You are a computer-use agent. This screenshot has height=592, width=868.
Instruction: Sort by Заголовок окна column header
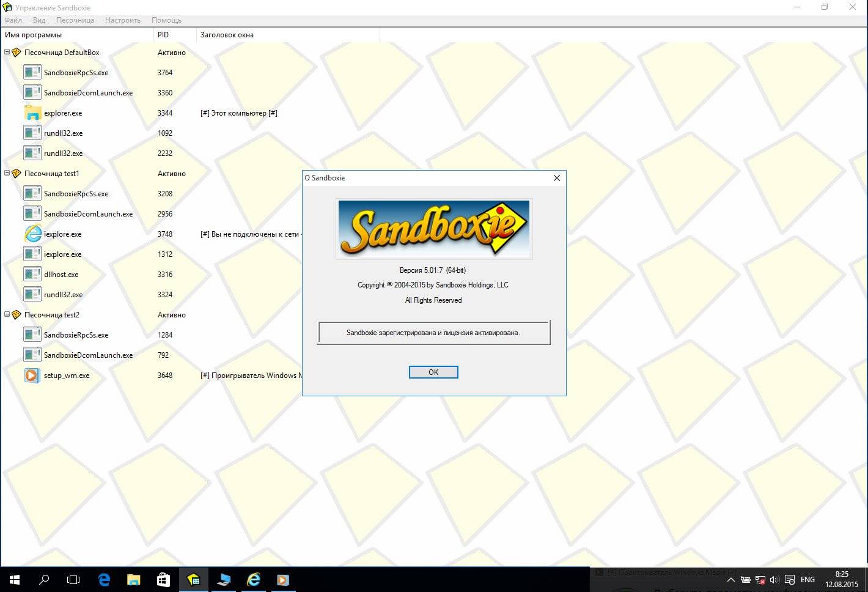pyautogui.click(x=288, y=35)
